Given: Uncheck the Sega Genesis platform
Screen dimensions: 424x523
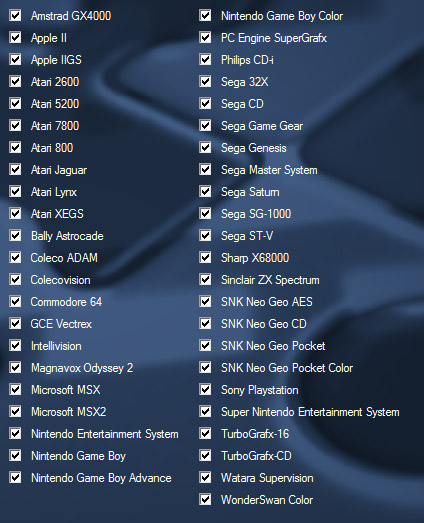Looking at the screenshot, I should 205,147.
